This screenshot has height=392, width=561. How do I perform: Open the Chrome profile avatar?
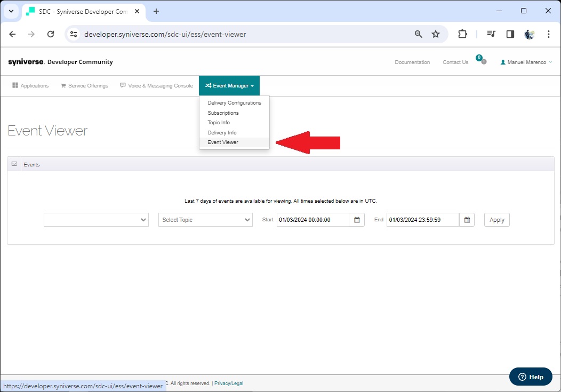click(529, 34)
